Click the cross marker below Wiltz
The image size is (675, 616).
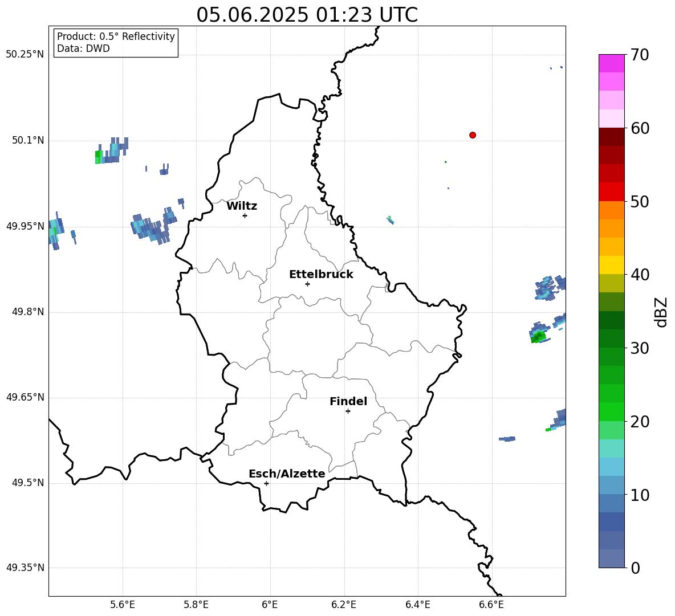coord(245,215)
